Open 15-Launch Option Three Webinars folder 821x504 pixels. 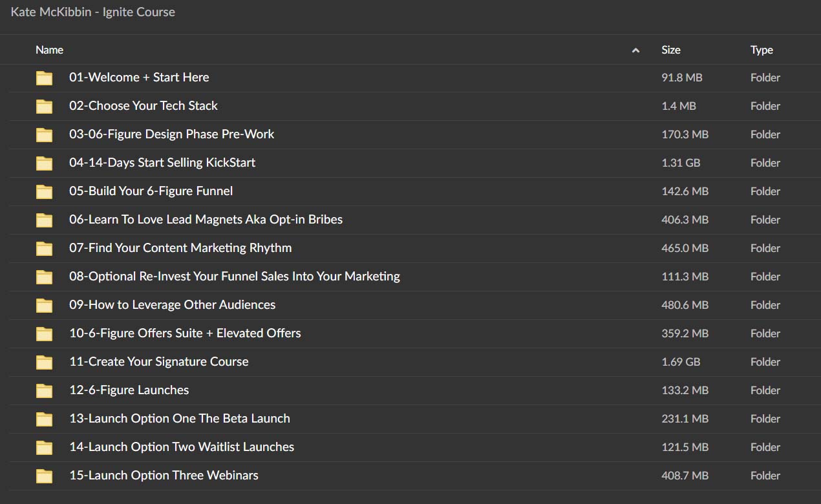pos(164,475)
